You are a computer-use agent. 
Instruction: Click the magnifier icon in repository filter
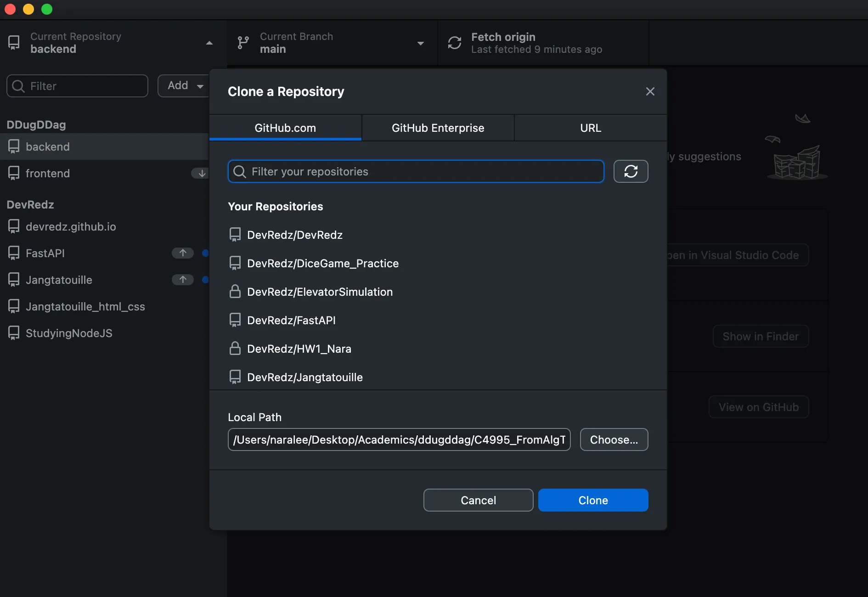240,171
